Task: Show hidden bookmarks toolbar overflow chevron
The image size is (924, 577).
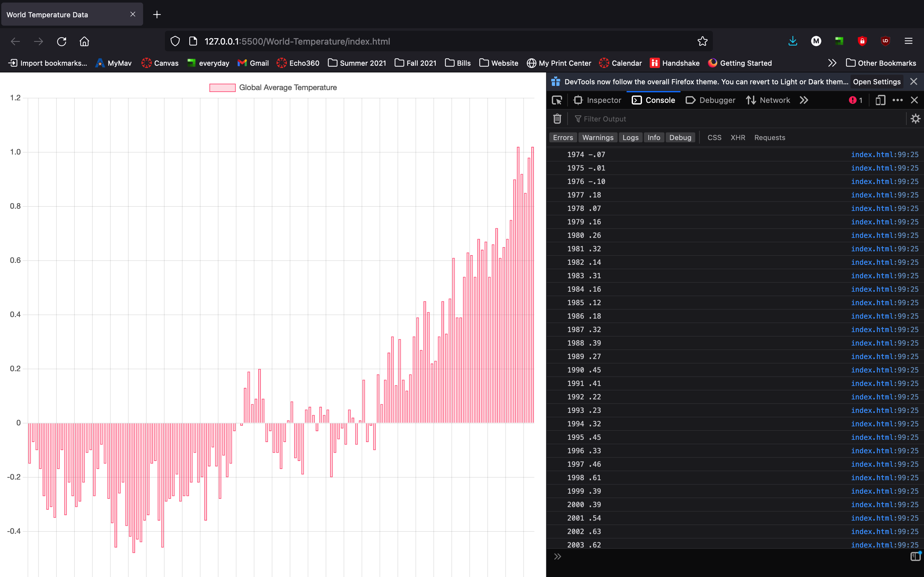Action: tap(832, 63)
